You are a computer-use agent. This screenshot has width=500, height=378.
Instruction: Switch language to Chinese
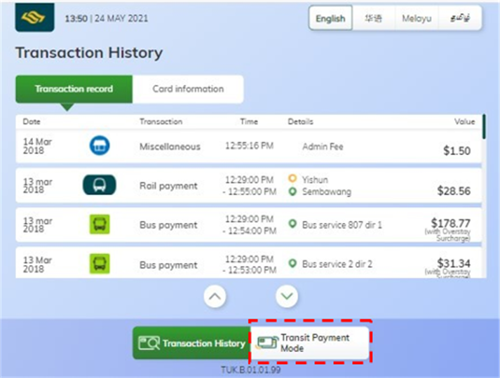(373, 18)
